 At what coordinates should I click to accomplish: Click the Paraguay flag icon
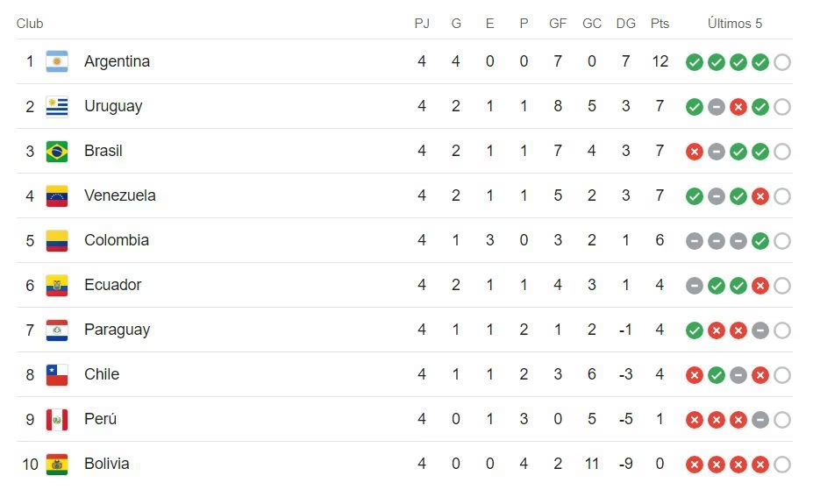coord(57,330)
